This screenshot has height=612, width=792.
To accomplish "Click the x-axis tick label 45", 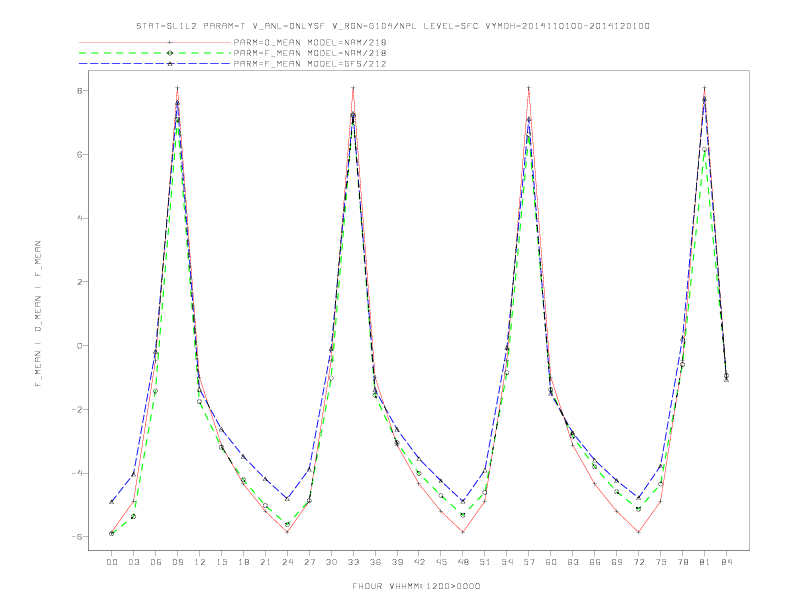I will click(x=441, y=562).
